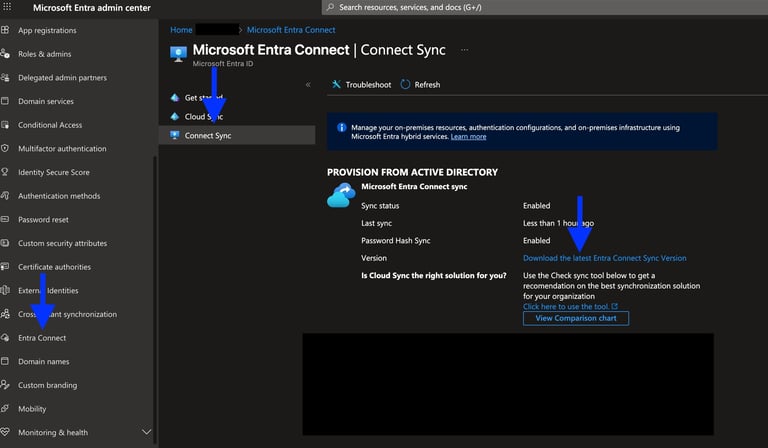Click the Entra Connect sidebar icon

5,337
